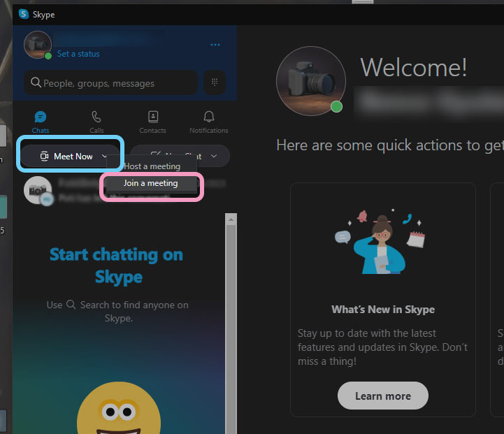Expand the Meet Now dropdown chevron

[x=104, y=156]
